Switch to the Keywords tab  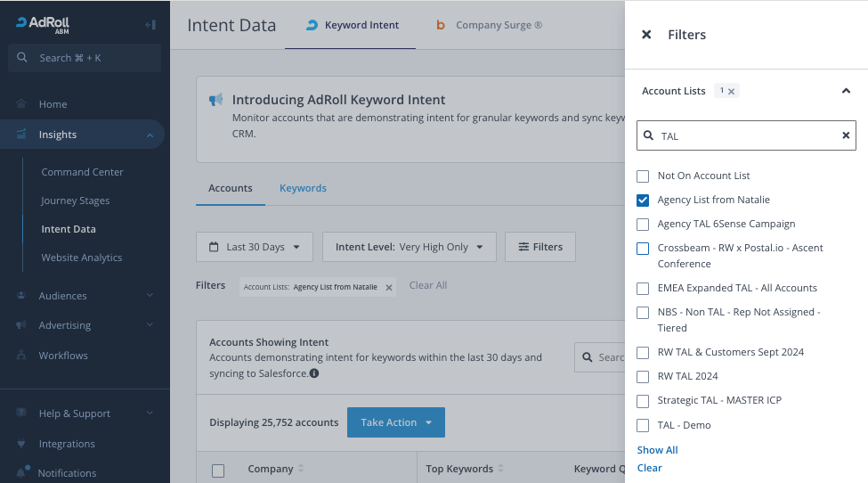point(303,188)
